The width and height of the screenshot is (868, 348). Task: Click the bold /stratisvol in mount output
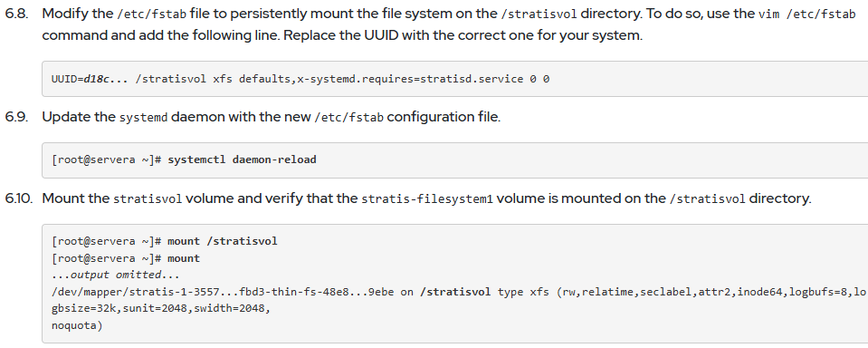point(455,292)
